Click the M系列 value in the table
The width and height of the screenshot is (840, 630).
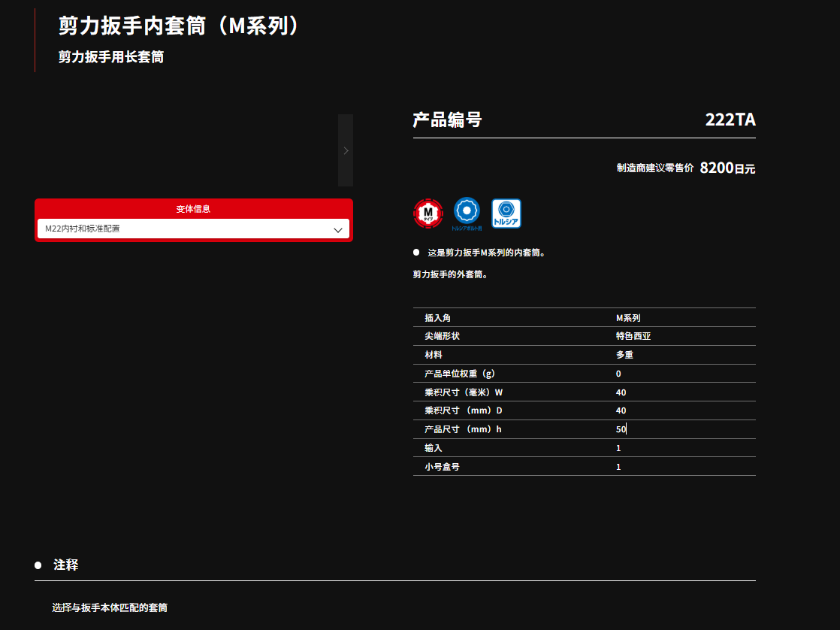click(x=627, y=318)
